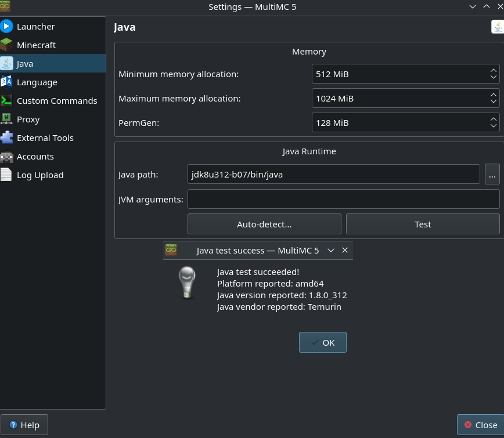Viewport: 504px width, 438px height.
Task: Open Minecraft settings via the grass block icon
Action: pos(7,45)
